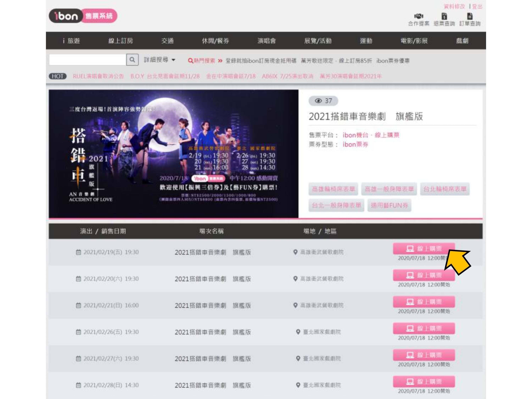The height and width of the screenshot is (399, 532).
Task: Click the HOT badge
Action: [x=58, y=76]
